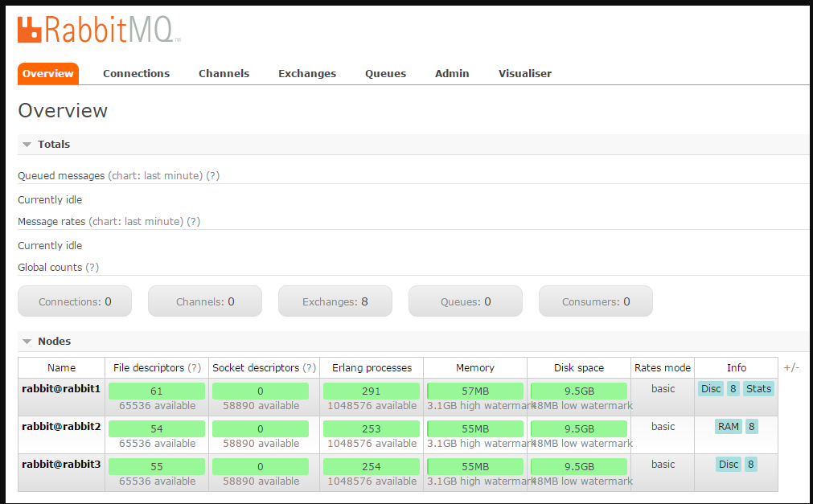Switch to the Queues tab

click(385, 74)
